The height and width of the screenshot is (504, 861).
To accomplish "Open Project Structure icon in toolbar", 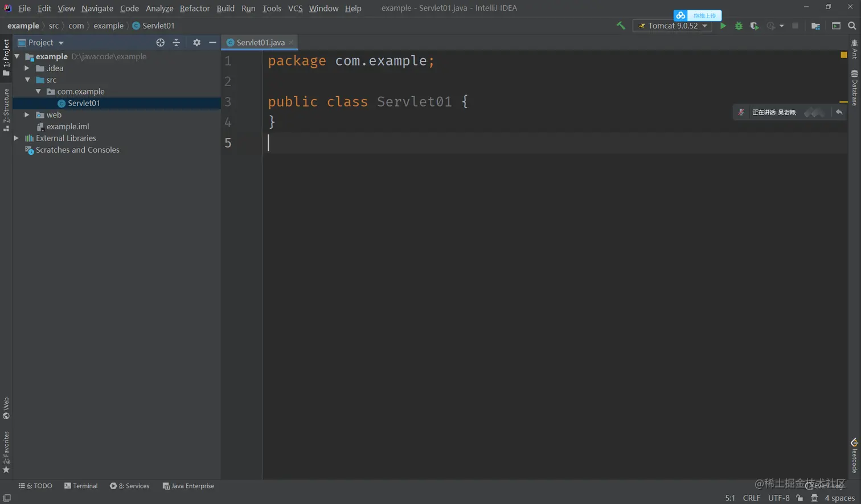I will coord(815,26).
